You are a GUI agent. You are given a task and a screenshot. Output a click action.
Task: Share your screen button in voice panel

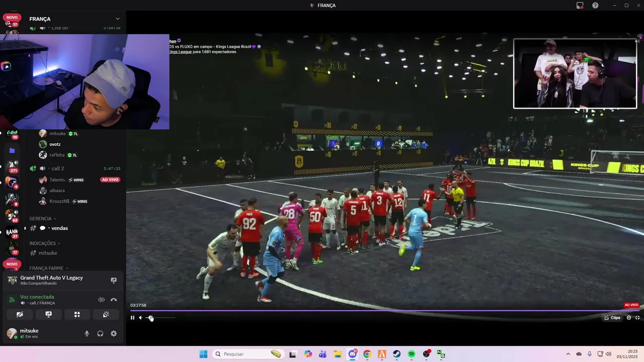(x=48, y=314)
